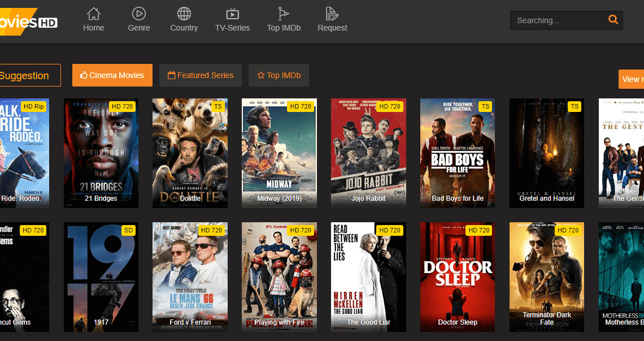
Task: Open the TV-Series menu label
Action: pos(233,28)
